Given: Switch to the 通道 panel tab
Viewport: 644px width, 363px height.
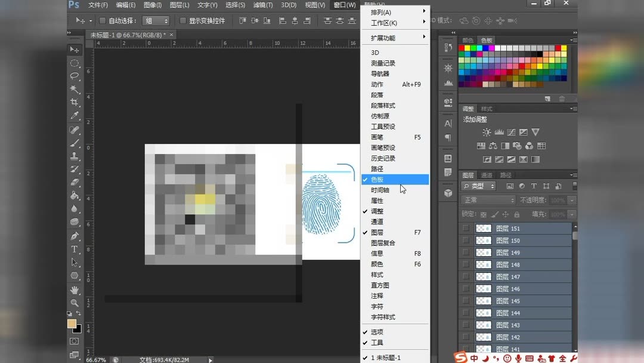Looking at the screenshot, I should 487,175.
